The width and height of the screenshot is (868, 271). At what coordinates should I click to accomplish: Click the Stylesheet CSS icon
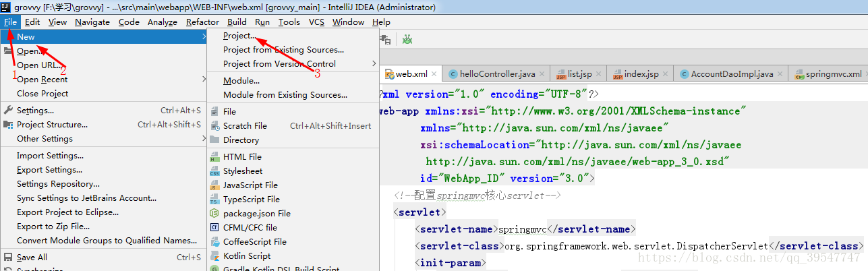point(214,171)
